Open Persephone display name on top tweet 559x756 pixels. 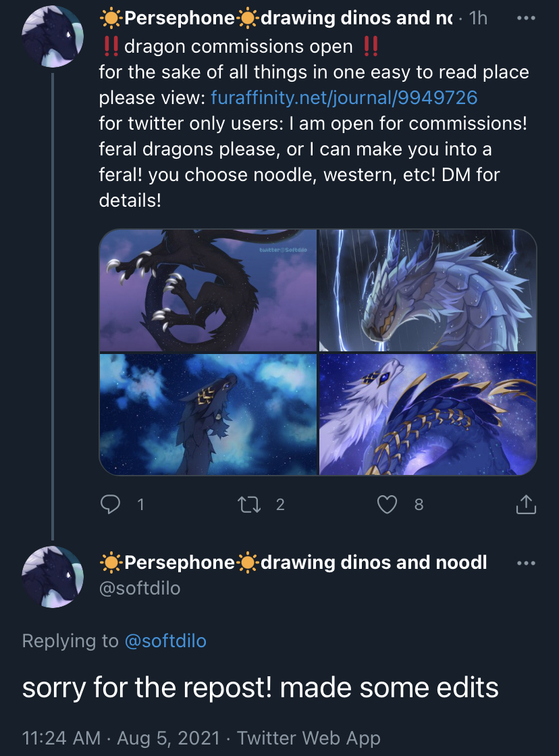click(275, 18)
